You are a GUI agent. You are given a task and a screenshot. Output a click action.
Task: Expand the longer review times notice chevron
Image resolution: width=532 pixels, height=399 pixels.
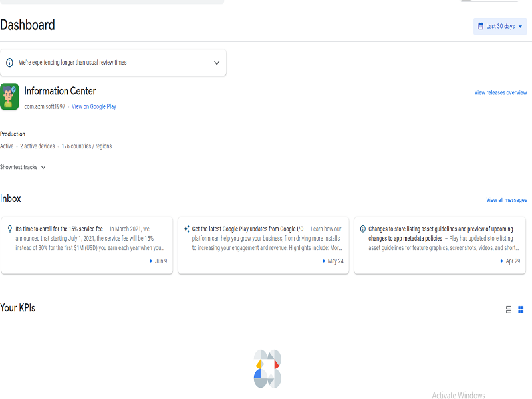point(216,63)
